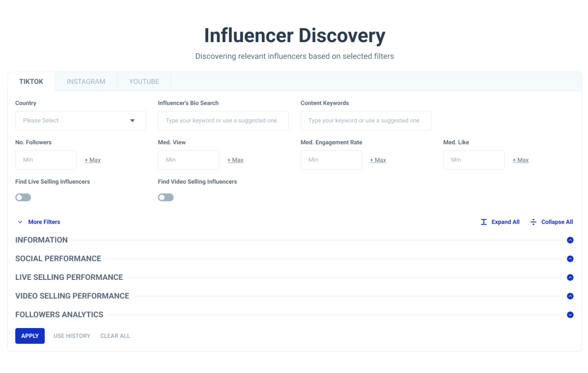The width and height of the screenshot is (588, 373).
Task: Click the Video Selling Performance chevron icon
Action: pyautogui.click(x=570, y=296)
